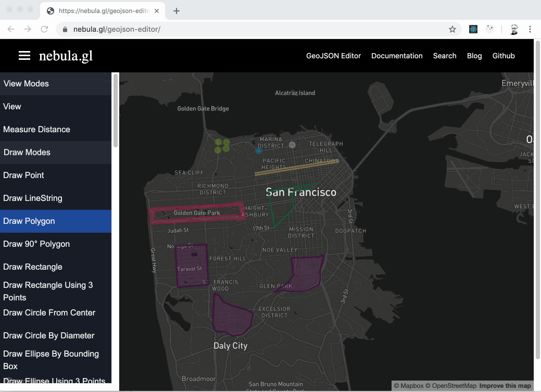541x392 pixels.
Task: Click the page vertical scrollbar on right
Action: click(537, 200)
